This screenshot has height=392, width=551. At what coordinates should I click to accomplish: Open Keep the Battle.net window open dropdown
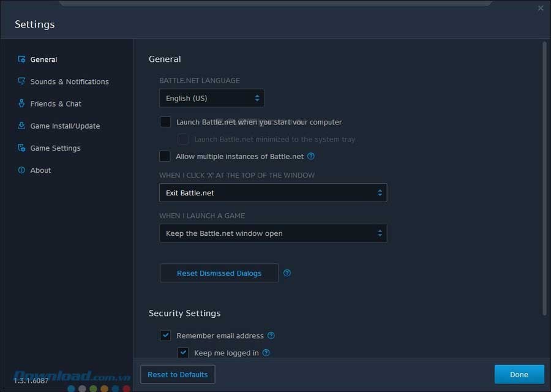tap(272, 233)
